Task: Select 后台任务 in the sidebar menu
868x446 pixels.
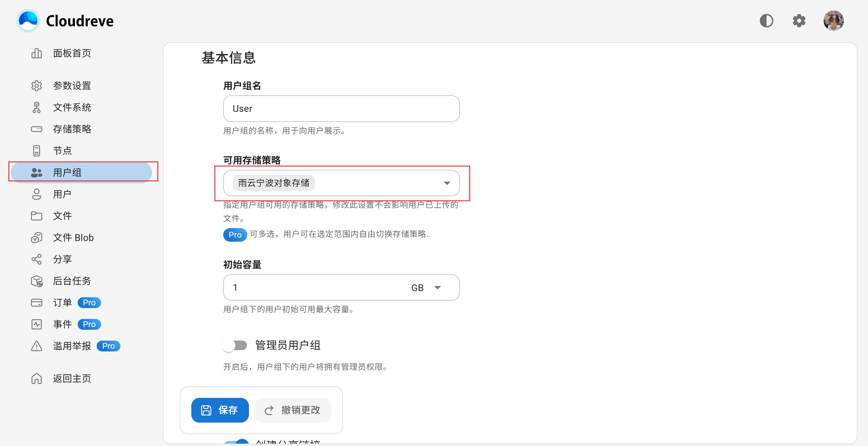Action: 72,281
